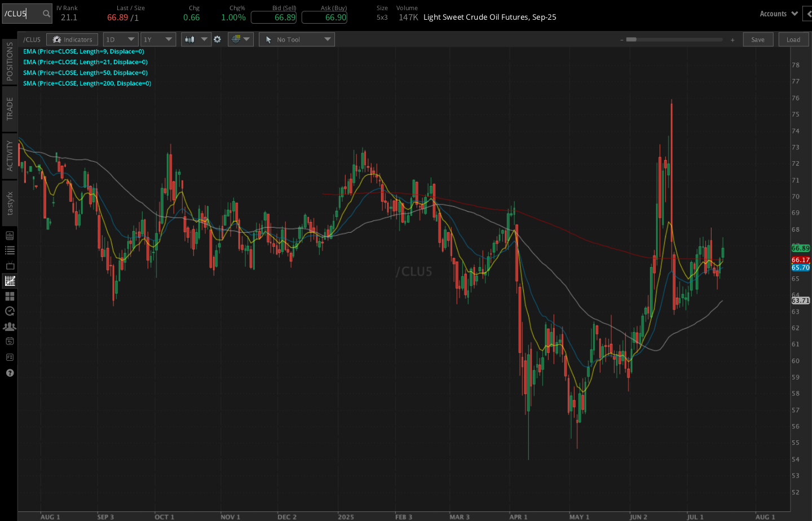This screenshot has height=521, width=812.
Task: Click the help question mark icon
Action: click(9, 373)
